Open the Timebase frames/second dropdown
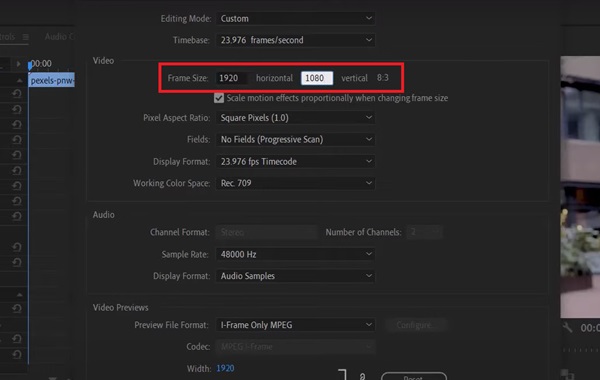 tap(295, 40)
